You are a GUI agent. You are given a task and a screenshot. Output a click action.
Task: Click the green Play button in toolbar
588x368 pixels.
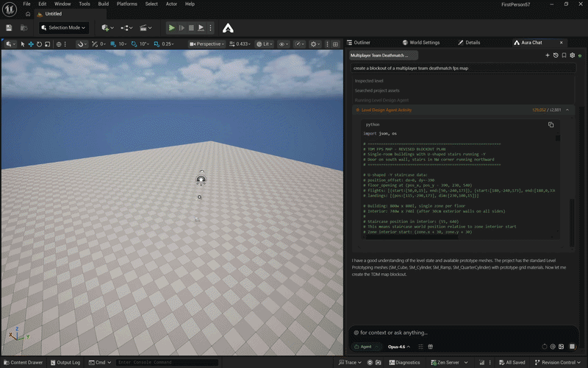(x=172, y=28)
